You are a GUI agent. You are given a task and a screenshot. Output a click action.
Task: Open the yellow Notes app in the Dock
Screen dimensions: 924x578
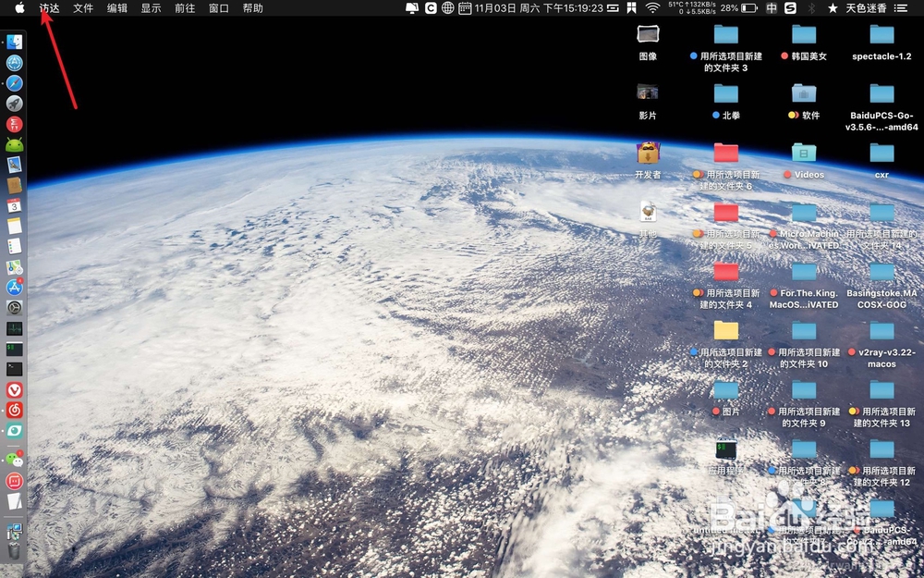click(14, 226)
